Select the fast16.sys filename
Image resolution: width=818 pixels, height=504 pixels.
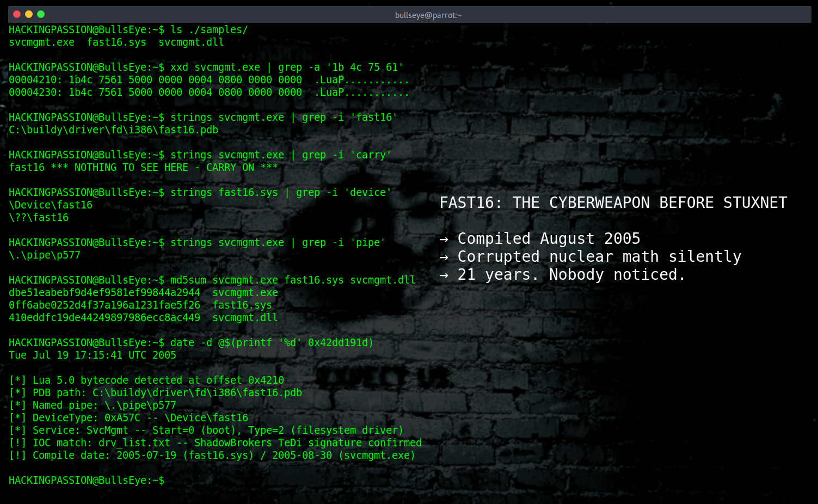[116, 42]
